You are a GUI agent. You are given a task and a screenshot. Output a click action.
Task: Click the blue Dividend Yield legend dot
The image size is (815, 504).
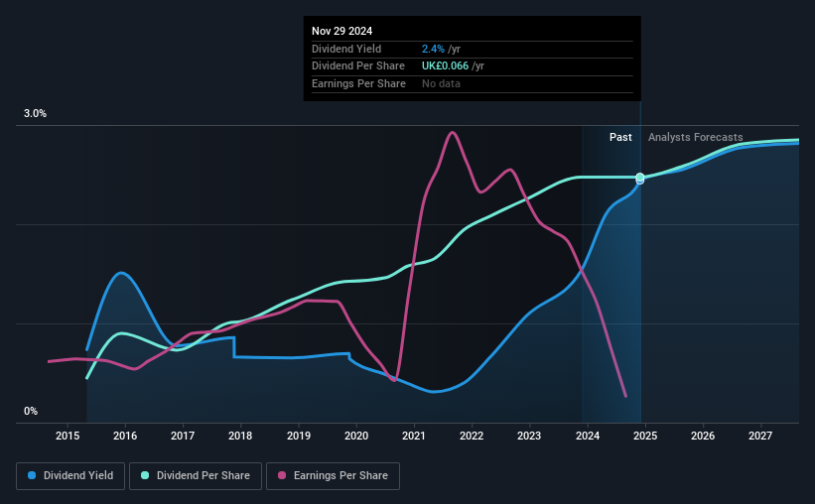[x=32, y=475]
